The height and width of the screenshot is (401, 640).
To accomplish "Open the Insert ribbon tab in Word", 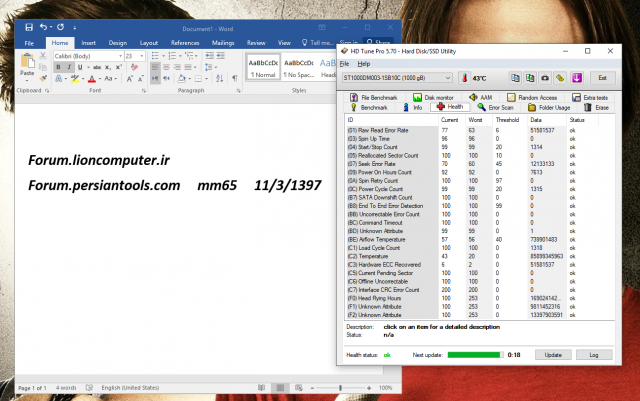I will [89, 43].
